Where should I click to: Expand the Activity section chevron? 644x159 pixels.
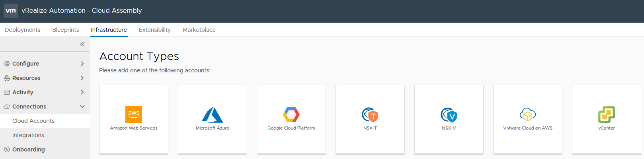(82, 92)
